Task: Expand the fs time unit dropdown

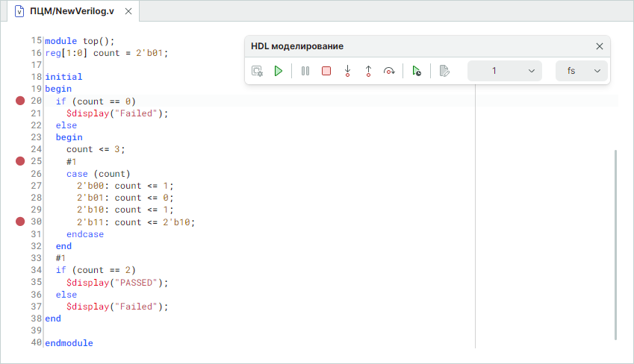Action: point(582,71)
